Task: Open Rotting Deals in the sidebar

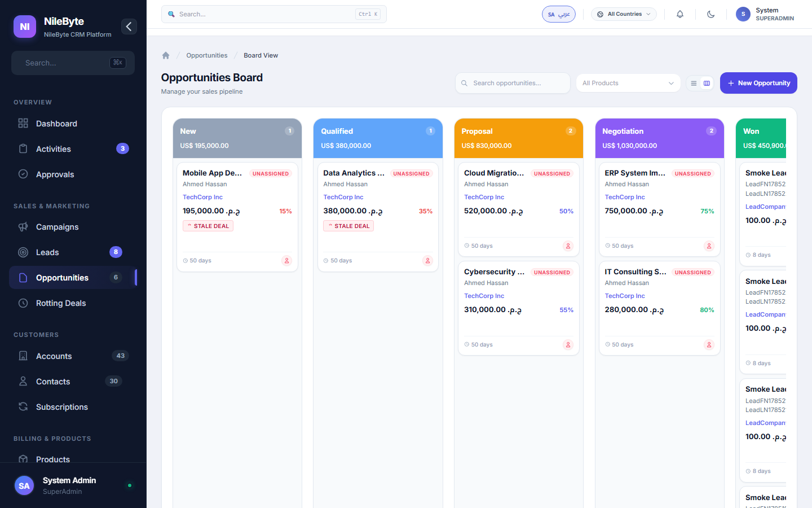Action: coord(73,303)
